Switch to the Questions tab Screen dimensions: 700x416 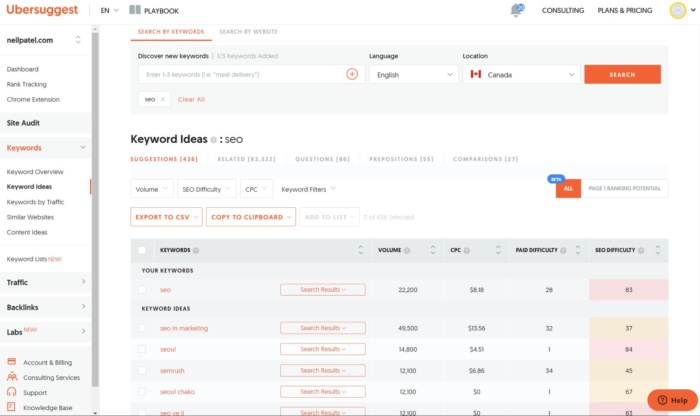pos(322,159)
